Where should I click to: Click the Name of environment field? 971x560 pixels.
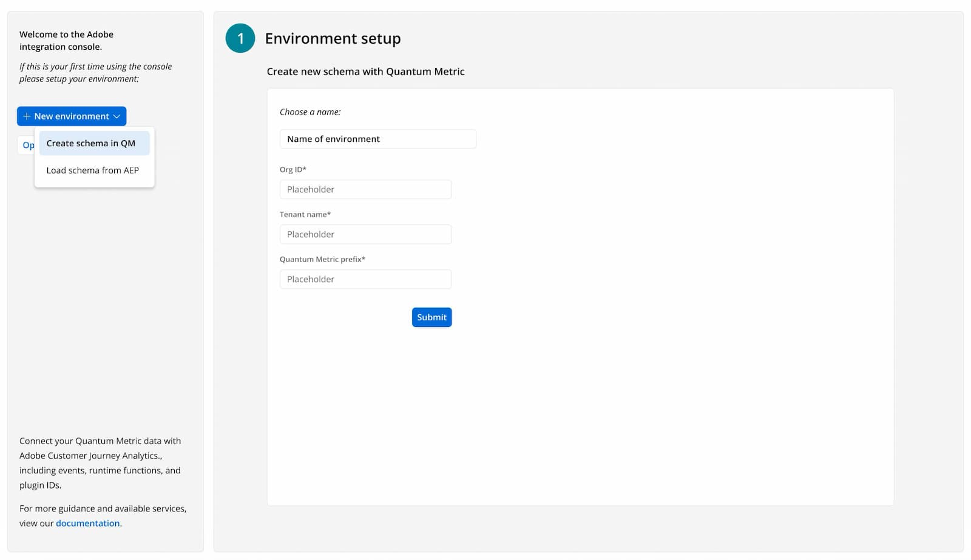click(x=377, y=139)
